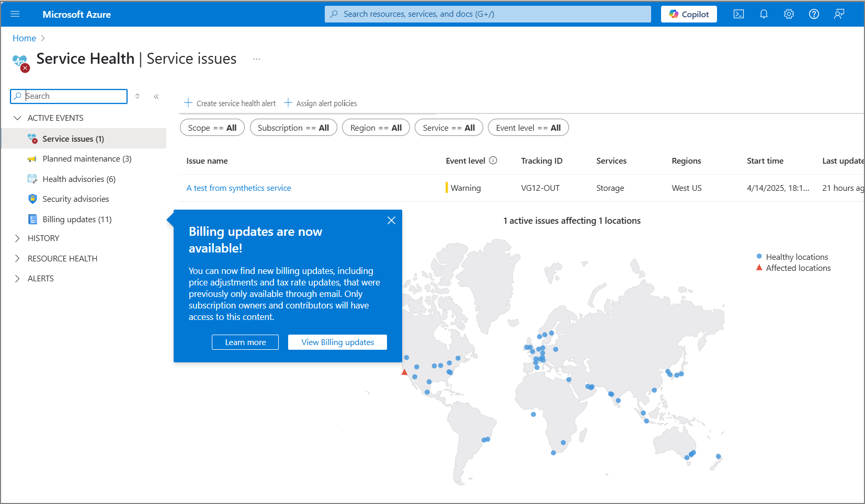Open the hamburger portal menu
Viewport: 865px width, 504px height.
coord(15,14)
